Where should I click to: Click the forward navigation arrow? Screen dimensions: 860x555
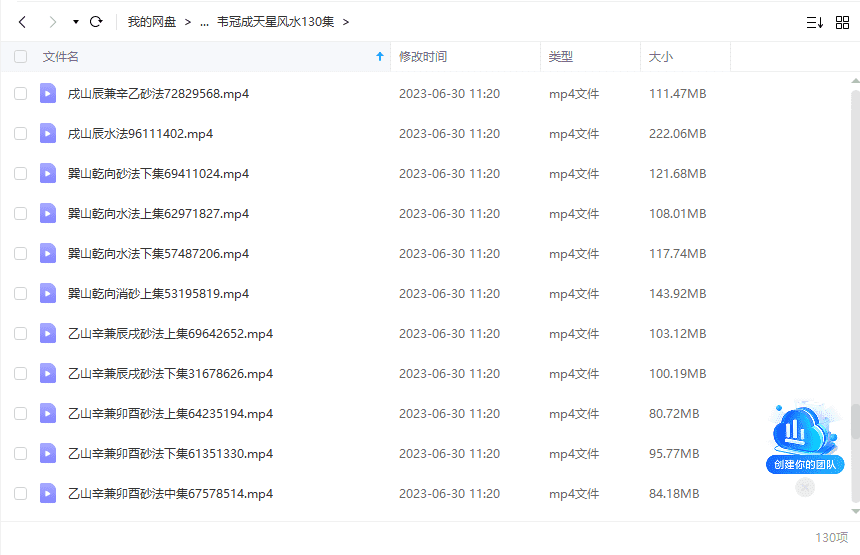tap(52, 21)
